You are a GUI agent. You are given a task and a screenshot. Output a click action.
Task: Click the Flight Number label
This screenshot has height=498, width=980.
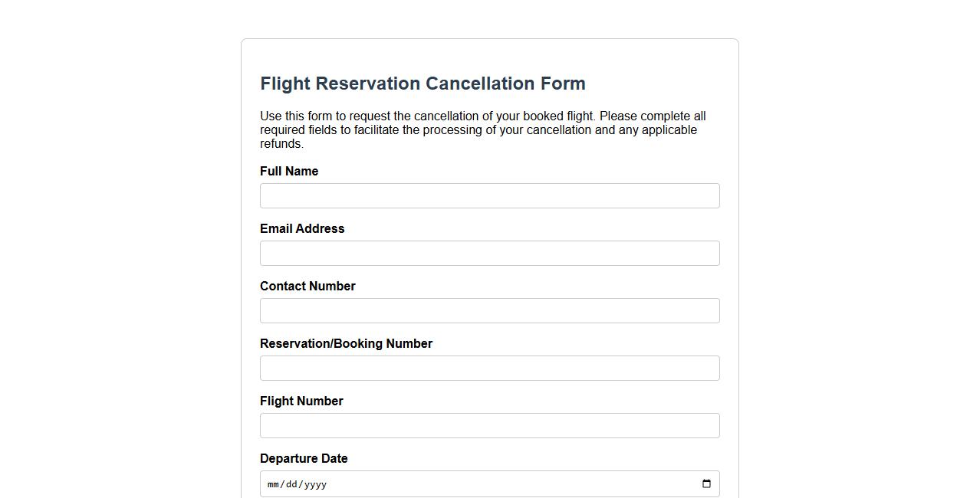(x=301, y=401)
